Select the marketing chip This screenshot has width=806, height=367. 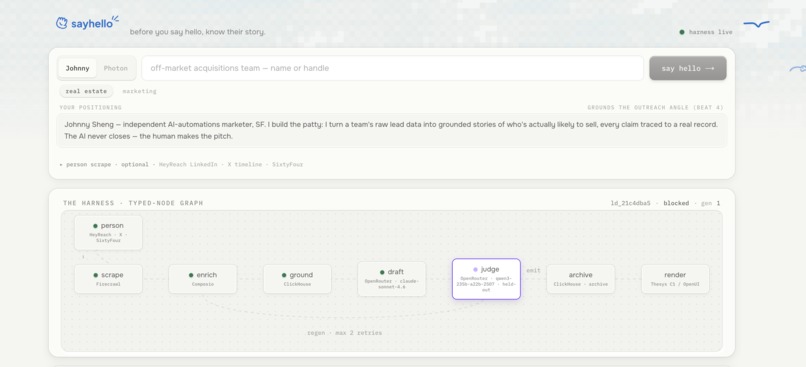click(139, 91)
